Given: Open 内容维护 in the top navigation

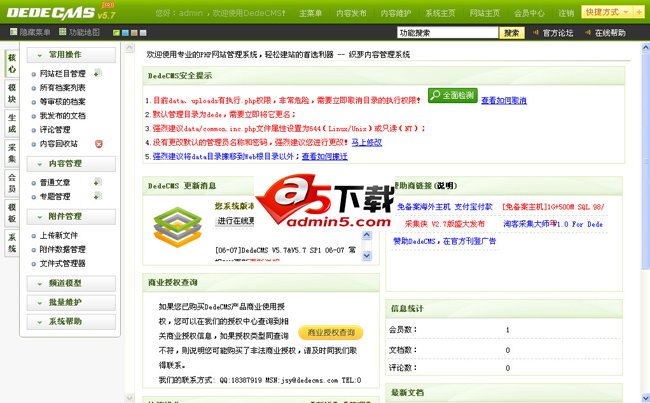Looking at the screenshot, I should pyautogui.click(x=396, y=13).
